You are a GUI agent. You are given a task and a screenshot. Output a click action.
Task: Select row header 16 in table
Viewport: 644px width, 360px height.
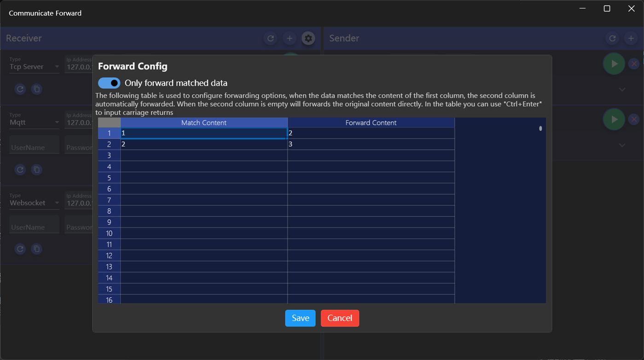click(x=109, y=300)
